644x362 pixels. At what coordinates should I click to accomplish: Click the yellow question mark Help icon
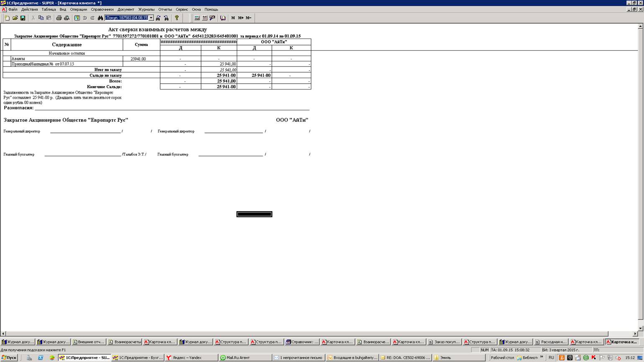[176, 18]
